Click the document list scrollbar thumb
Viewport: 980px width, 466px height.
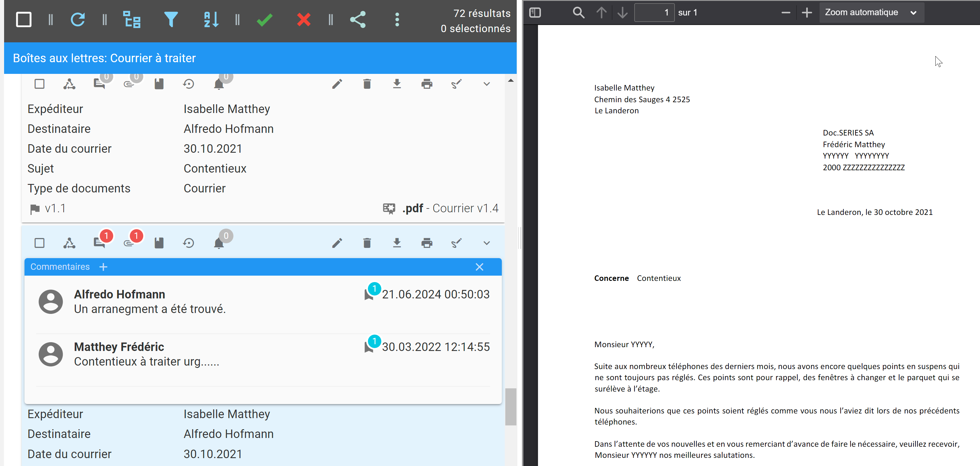point(511,407)
